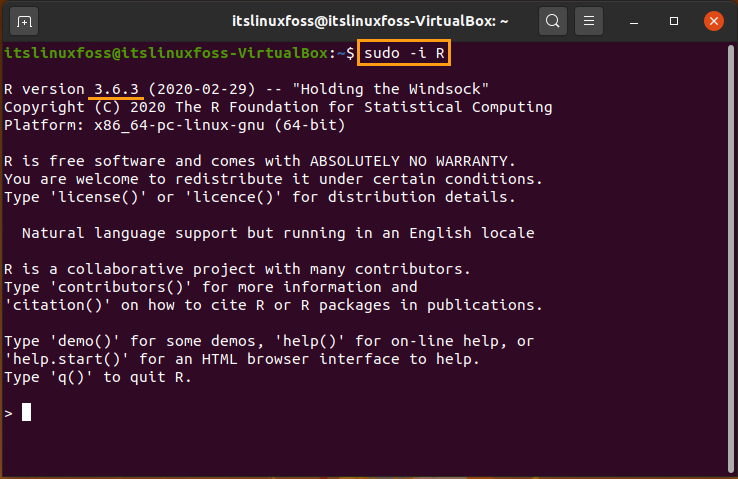Click the 'contributors()' text
Screen dimensions: 738x479
click(121, 287)
